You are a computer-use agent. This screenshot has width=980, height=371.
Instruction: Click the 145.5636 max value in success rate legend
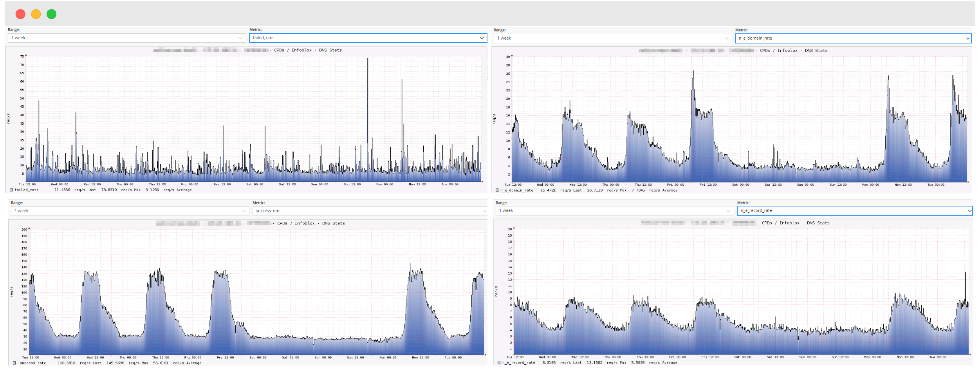115,363
